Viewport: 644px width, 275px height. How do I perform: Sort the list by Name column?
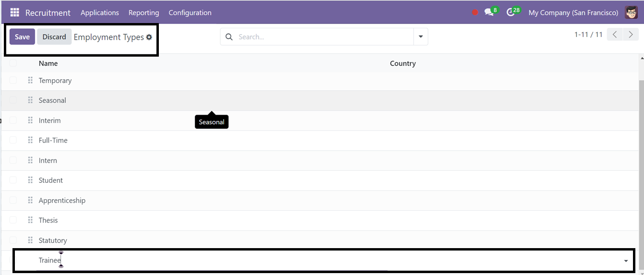48,63
